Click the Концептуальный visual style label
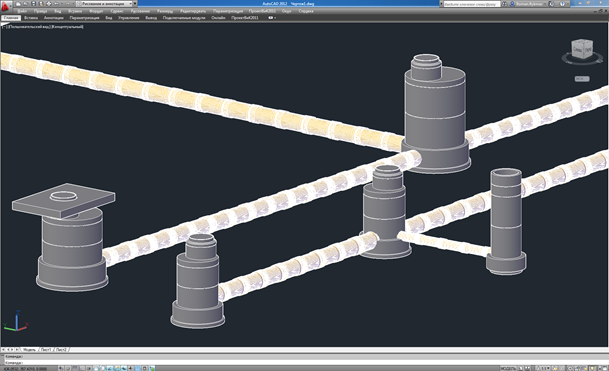Image resolution: width=609 pixels, height=371 pixels. click(67, 27)
